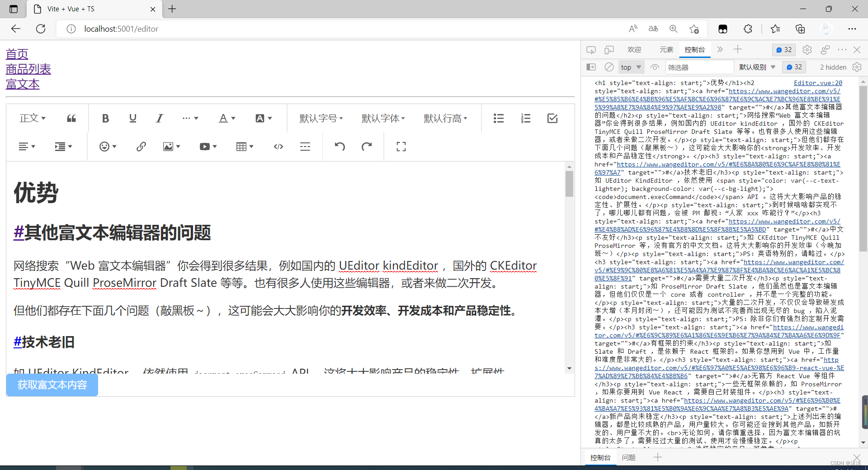Viewport: 868px width, 470px height.
Task: Toggle italic formatting
Action: [x=159, y=119]
